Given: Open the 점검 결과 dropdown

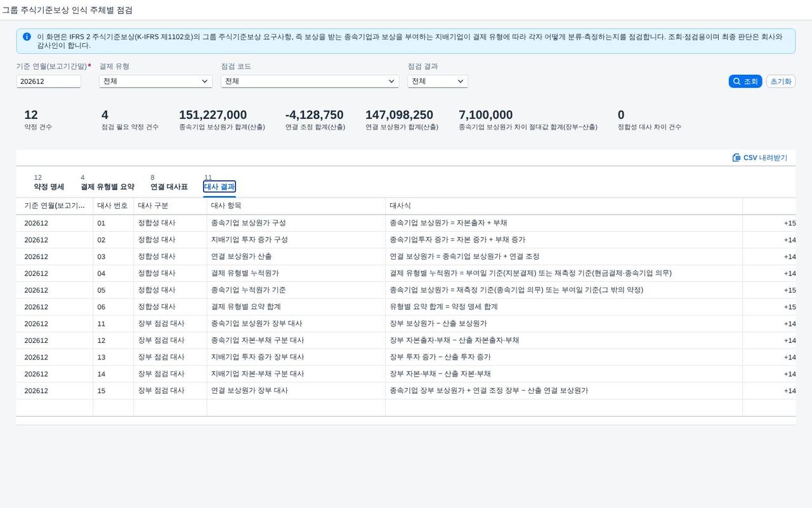Looking at the screenshot, I should [x=438, y=81].
